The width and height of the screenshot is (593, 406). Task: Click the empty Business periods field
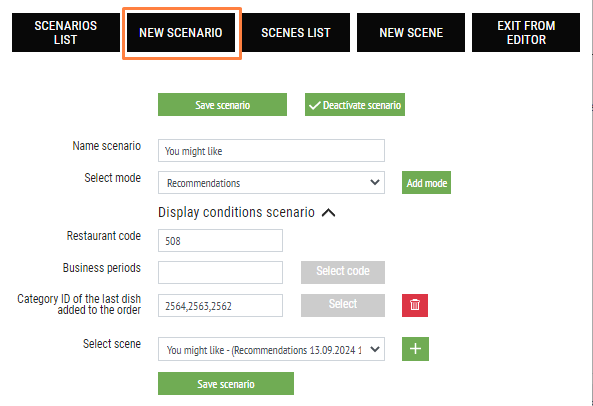pyautogui.click(x=220, y=272)
